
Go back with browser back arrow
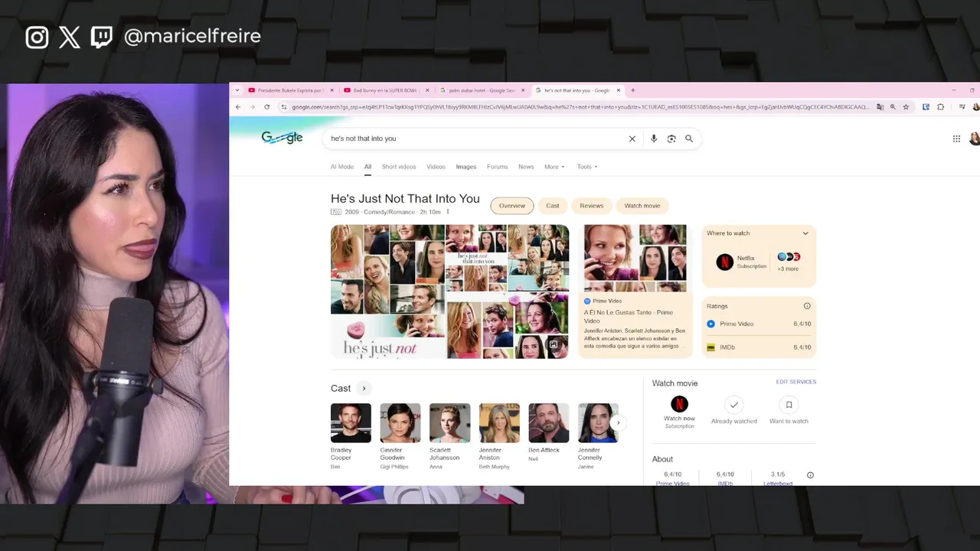coord(238,107)
